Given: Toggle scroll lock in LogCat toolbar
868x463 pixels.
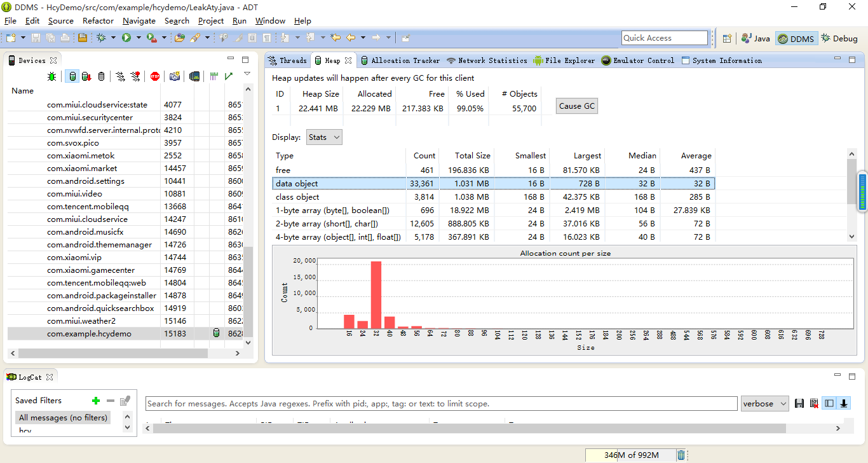Looking at the screenshot, I should (x=844, y=403).
